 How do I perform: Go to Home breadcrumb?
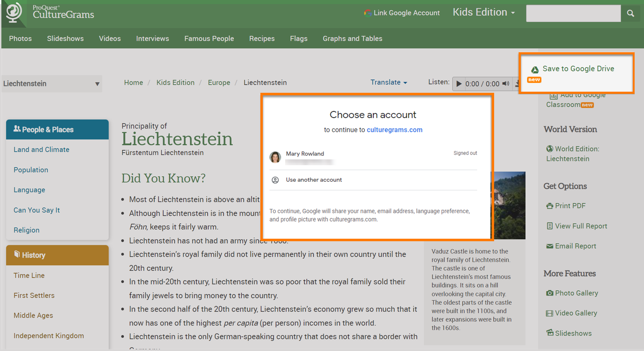point(133,83)
